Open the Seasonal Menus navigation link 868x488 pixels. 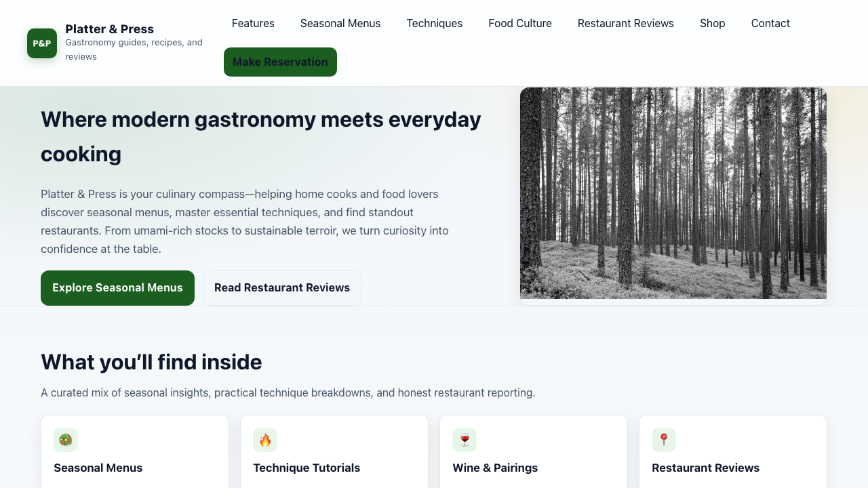pyautogui.click(x=340, y=23)
